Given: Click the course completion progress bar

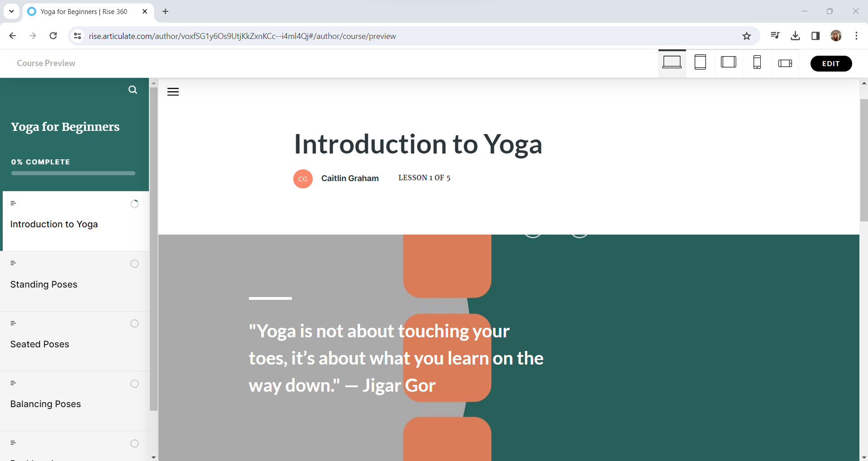Looking at the screenshot, I should (73, 173).
